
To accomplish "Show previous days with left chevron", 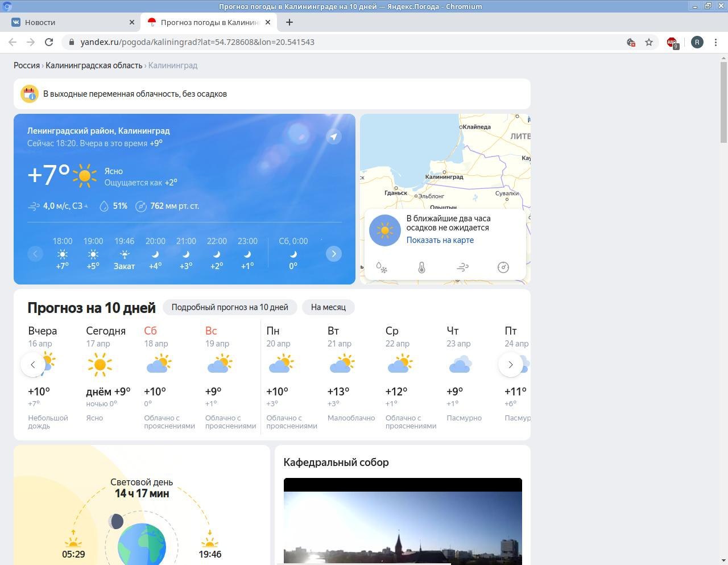I will 33,365.
